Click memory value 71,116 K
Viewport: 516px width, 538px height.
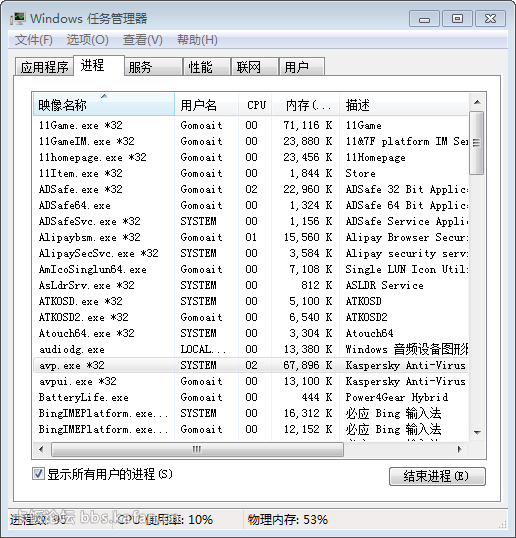(307, 125)
